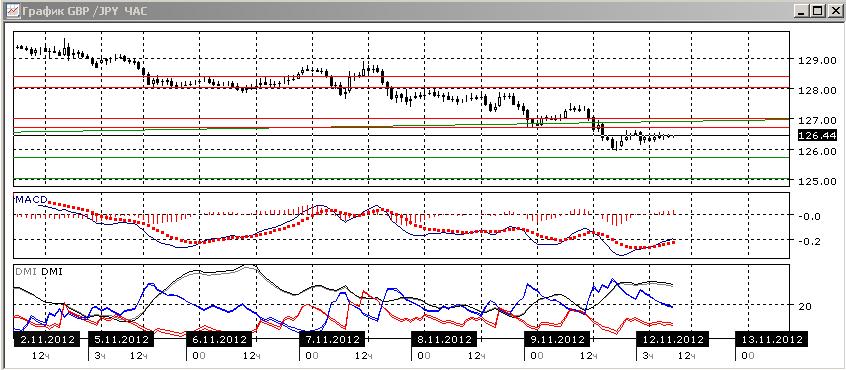Click the 6.11.2012 date marker
The width and height of the screenshot is (846, 370).
219,340
